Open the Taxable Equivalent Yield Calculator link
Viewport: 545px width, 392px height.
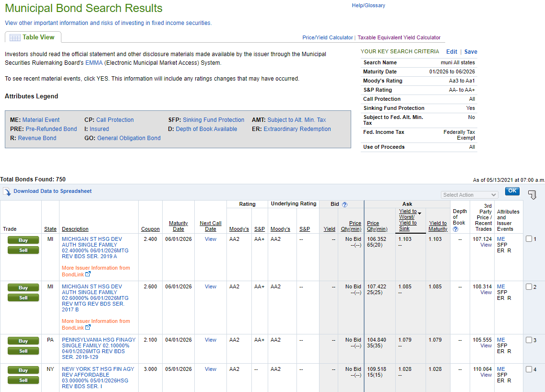point(399,37)
